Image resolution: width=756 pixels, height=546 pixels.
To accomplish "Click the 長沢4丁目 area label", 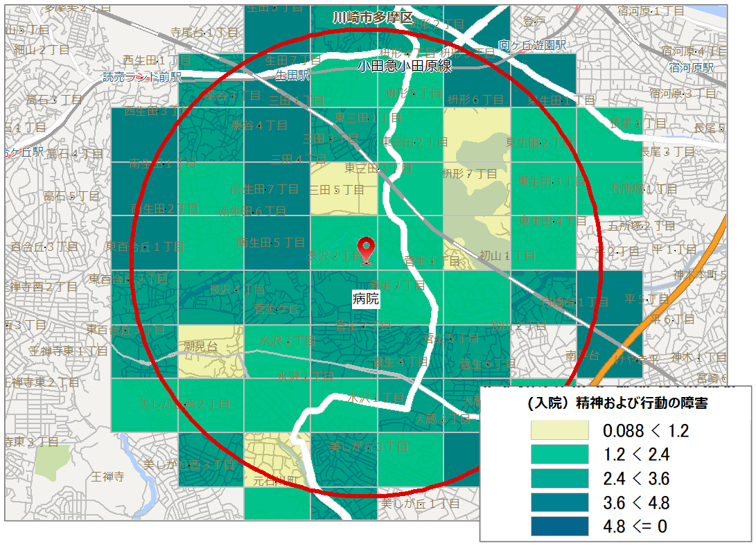I will (237, 290).
